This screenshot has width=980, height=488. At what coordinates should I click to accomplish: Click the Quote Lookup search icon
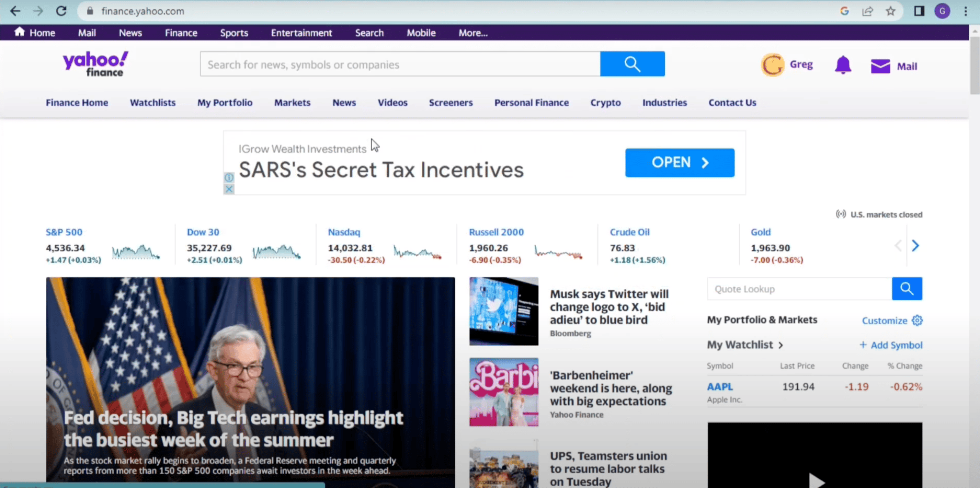tap(908, 289)
